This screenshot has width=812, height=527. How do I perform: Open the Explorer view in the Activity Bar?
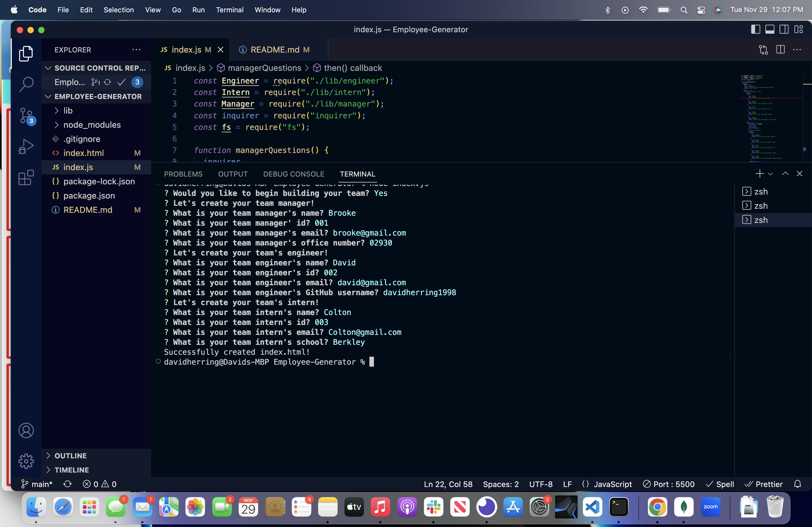coord(26,53)
